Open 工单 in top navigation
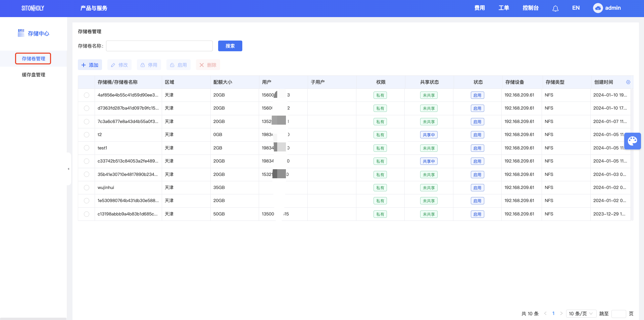The image size is (644, 320). (x=504, y=8)
